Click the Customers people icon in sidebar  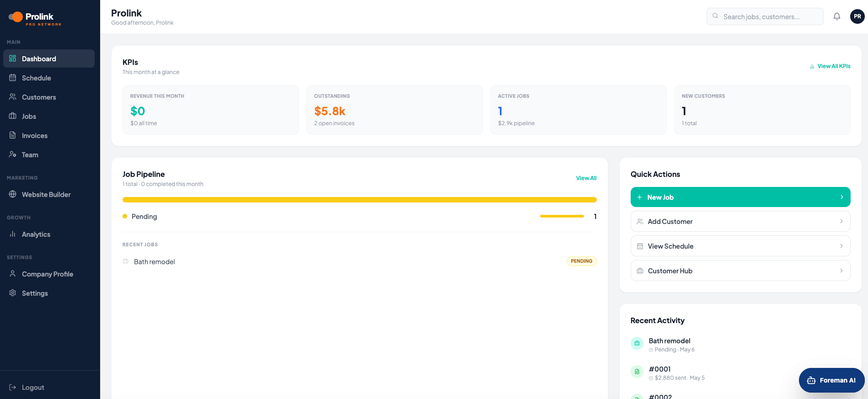[x=13, y=97]
